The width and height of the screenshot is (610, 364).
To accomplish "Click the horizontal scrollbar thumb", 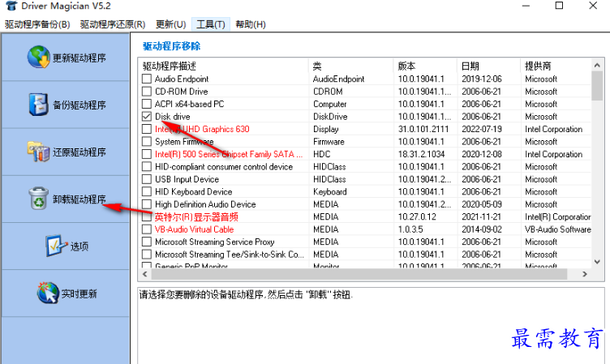I will pyautogui.click(x=359, y=274).
